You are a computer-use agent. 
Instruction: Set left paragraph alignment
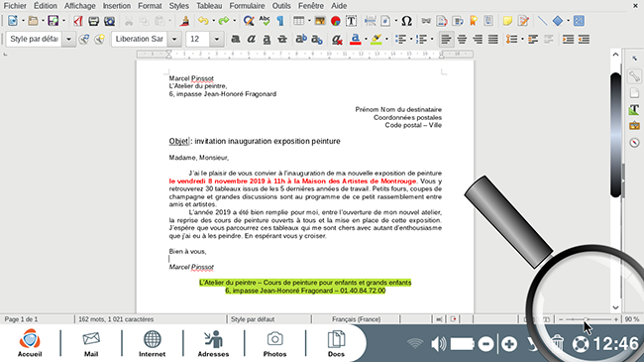446,39
